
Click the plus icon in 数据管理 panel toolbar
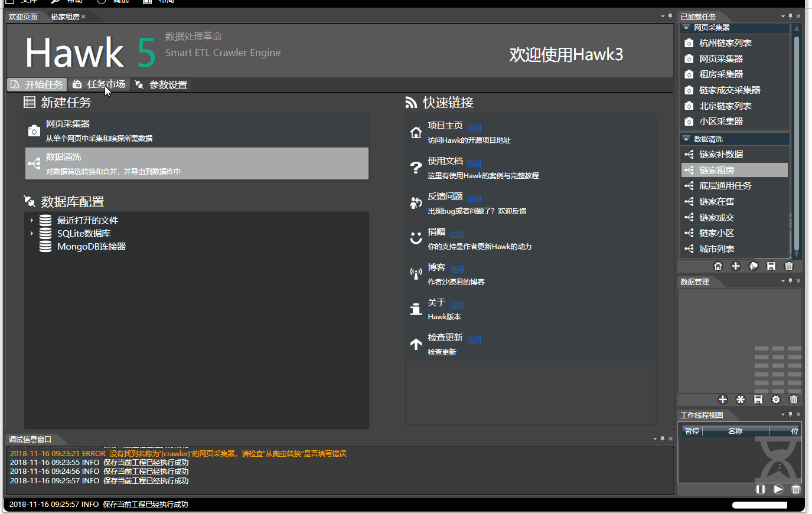pos(723,400)
